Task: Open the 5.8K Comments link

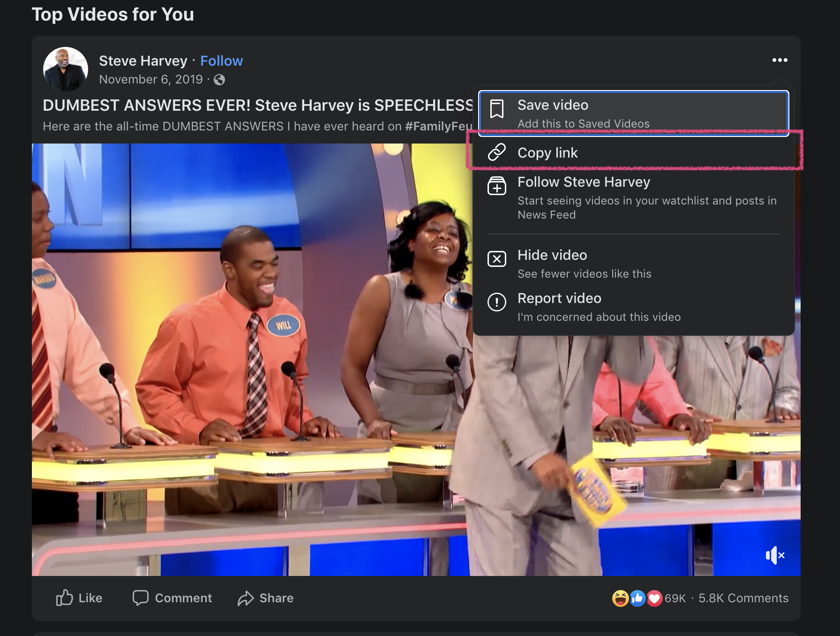Action: point(743,598)
